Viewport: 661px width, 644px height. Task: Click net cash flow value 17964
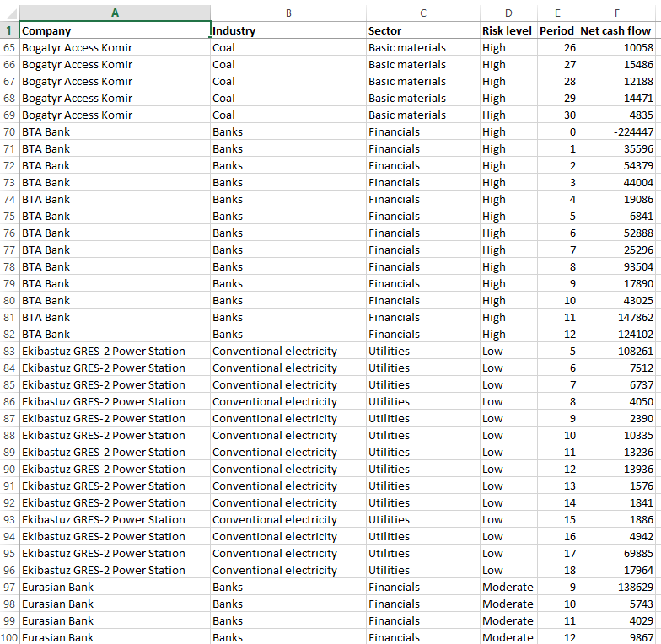617,570
